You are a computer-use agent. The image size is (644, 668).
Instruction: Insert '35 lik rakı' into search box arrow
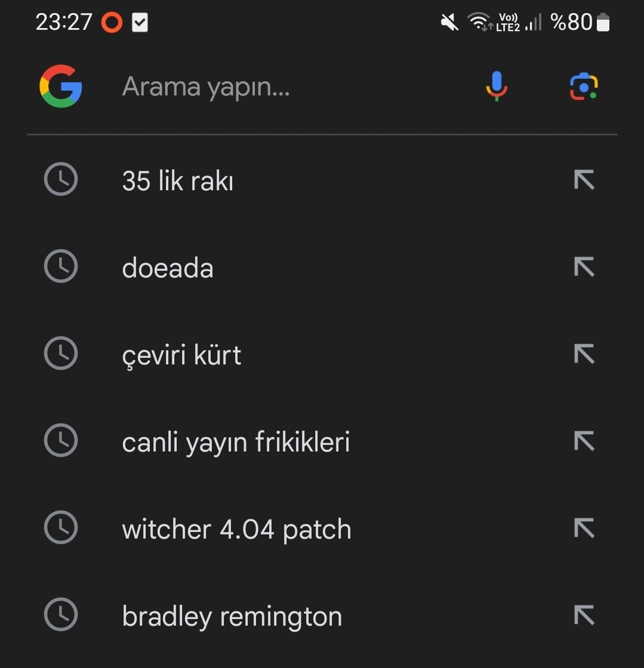click(x=584, y=180)
